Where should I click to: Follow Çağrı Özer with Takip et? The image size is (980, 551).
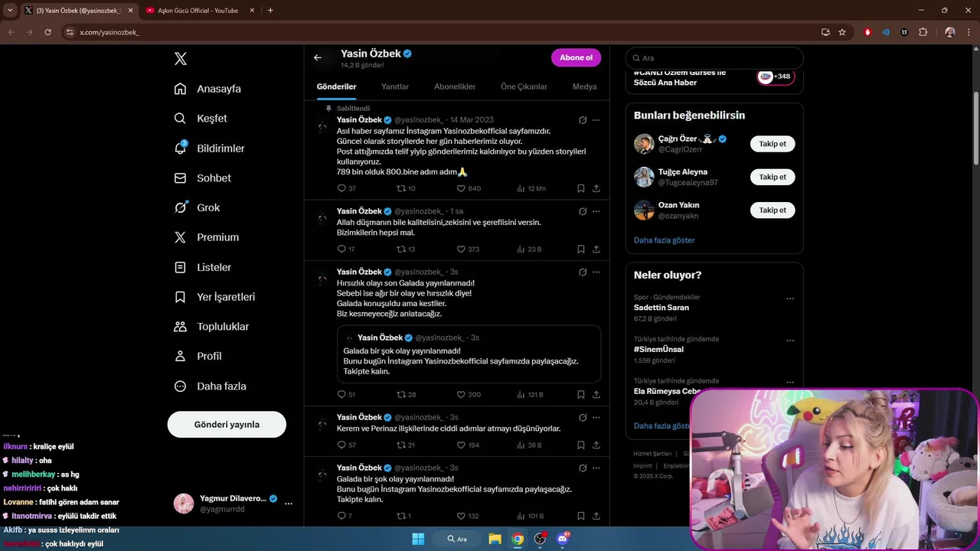tap(773, 144)
